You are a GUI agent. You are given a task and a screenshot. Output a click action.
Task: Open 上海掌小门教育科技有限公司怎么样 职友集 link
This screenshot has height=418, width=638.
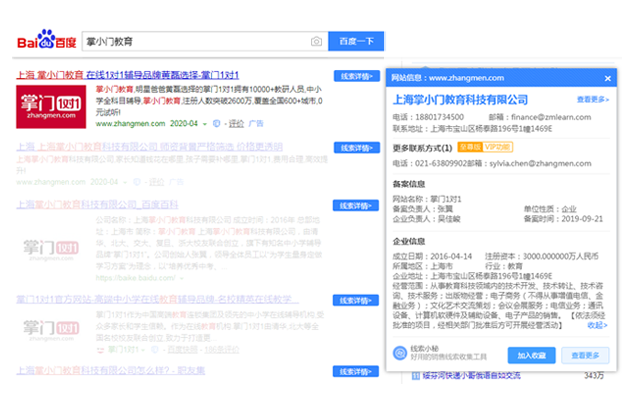(111, 370)
